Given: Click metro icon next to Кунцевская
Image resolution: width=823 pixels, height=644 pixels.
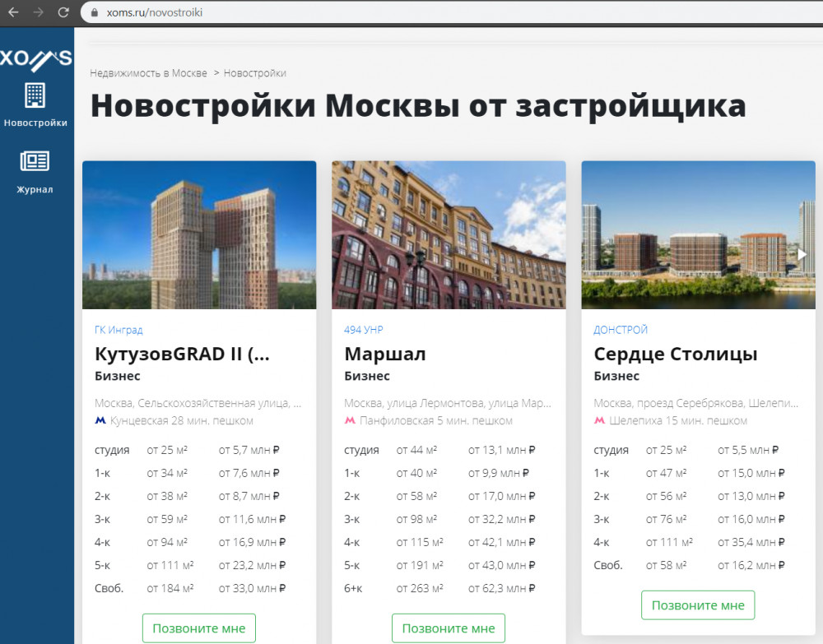Looking at the screenshot, I should [100, 420].
